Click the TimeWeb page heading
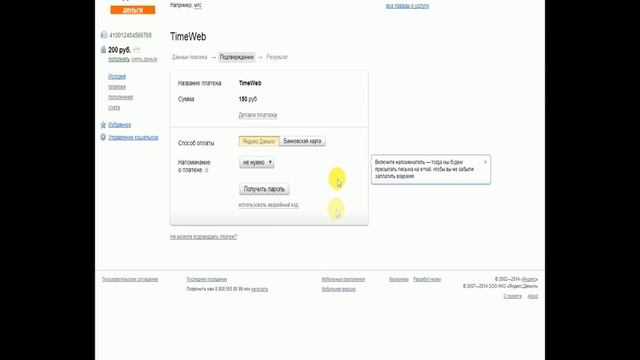Screen dimensions: 640x360 pos(188,36)
